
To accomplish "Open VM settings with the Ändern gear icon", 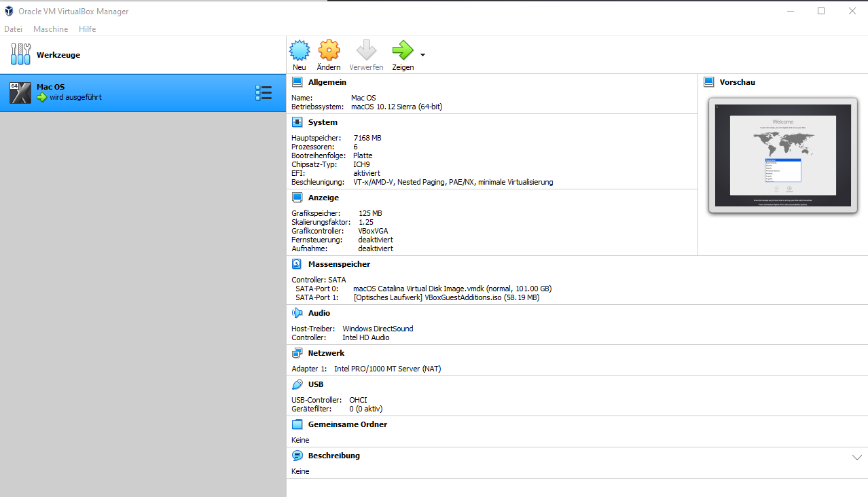I will coord(329,50).
